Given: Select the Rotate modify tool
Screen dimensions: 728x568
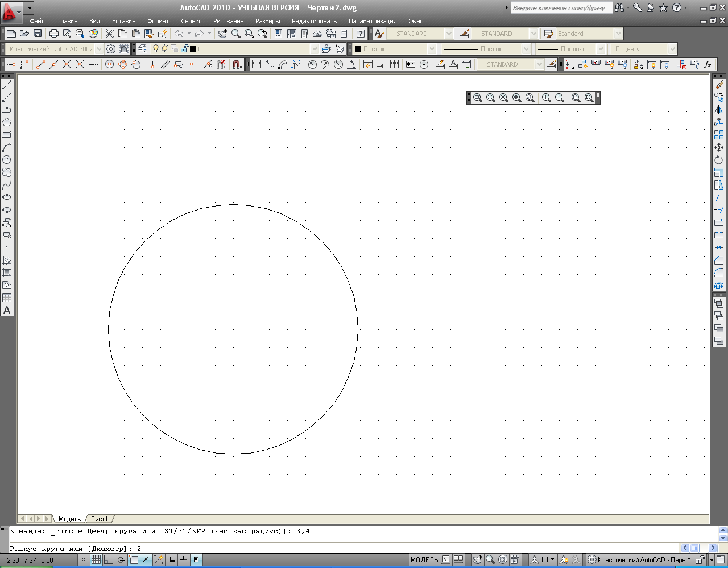Looking at the screenshot, I should (x=719, y=160).
